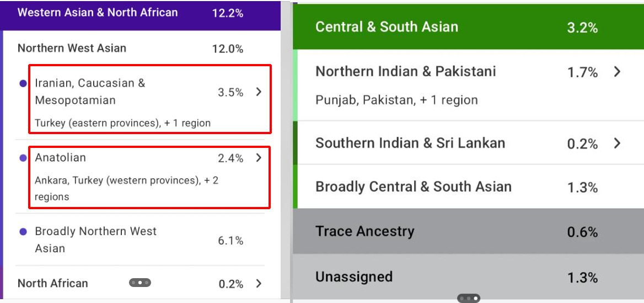The height and width of the screenshot is (303, 644).
Task: Select Central & South Asian header
Action: pyautogui.click(x=386, y=27)
